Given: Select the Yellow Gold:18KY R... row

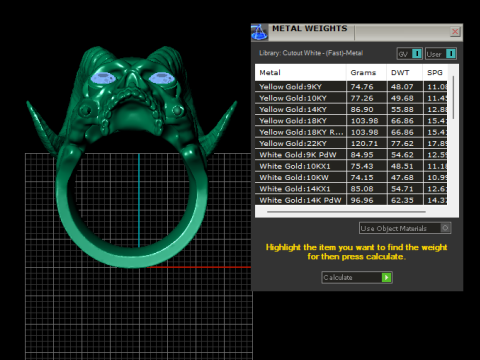Looking at the screenshot, I should [351, 132].
